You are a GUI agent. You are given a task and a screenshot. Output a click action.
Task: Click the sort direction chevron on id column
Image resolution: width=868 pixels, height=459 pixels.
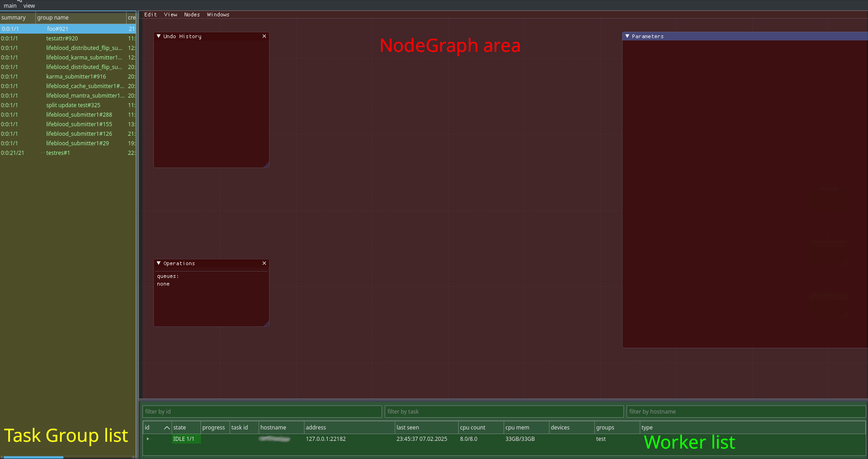167,427
